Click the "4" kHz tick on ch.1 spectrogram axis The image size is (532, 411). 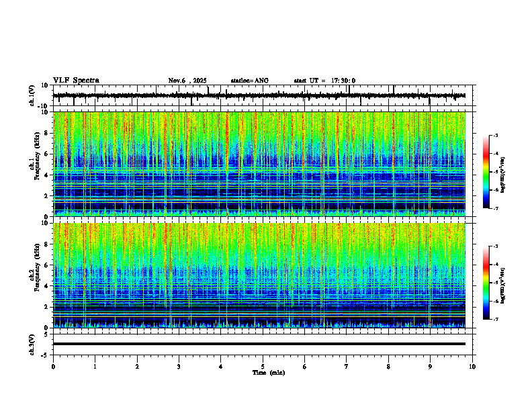(47, 175)
